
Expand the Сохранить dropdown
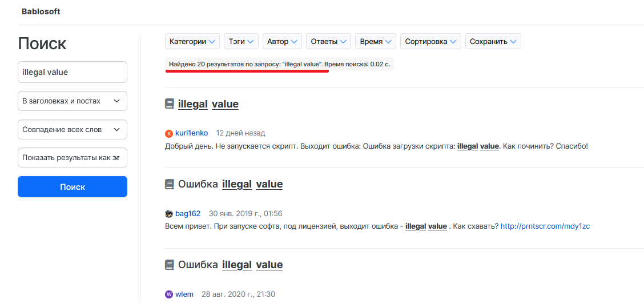[x=493, y=42]
